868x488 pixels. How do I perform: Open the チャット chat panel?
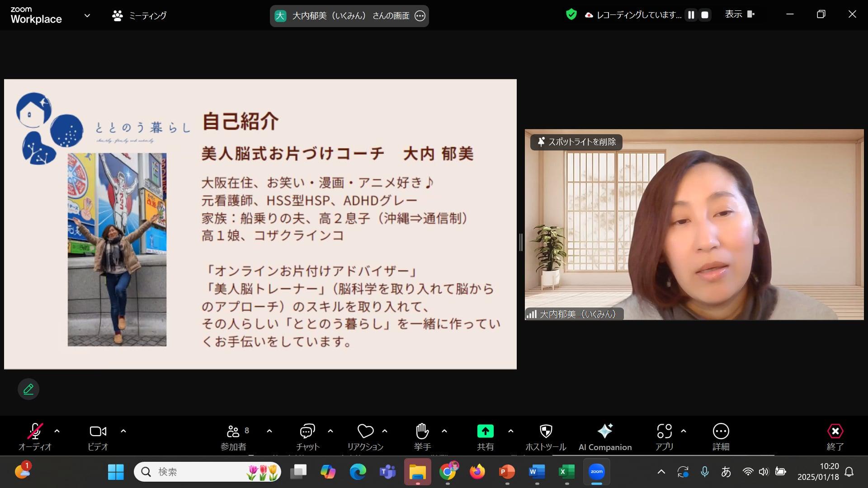307,436
